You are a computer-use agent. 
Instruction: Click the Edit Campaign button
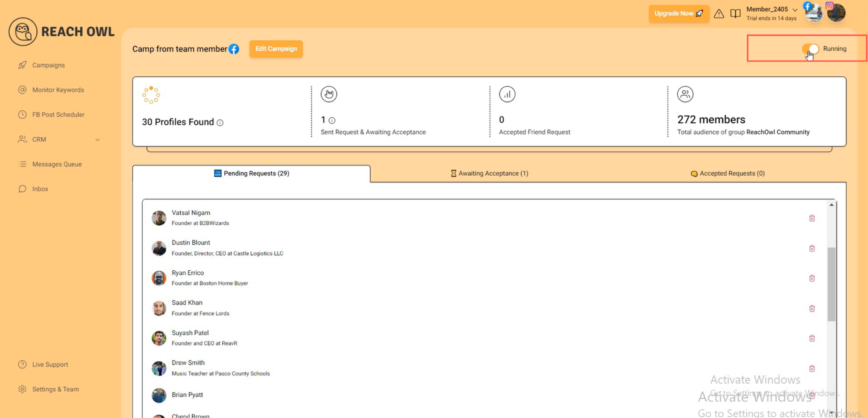point(276,49)
